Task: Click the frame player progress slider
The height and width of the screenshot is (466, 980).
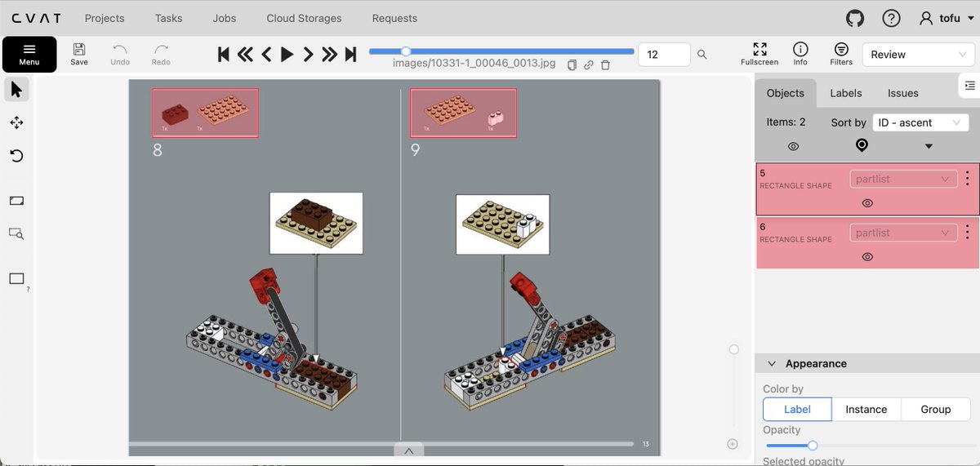Action: pyautogui.click(x=501, y=51)
